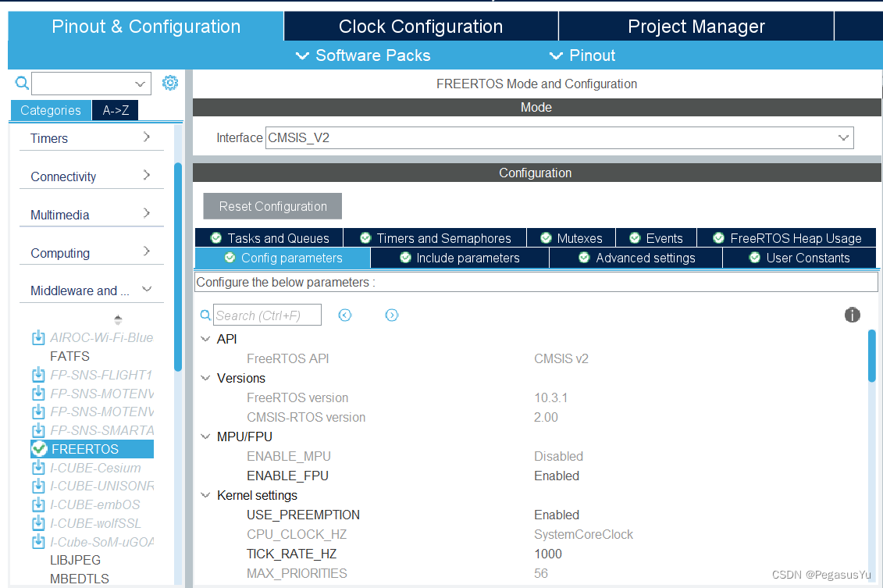Switch to the Clock Configuration tab
This screenshot has height=588, width=883.
pyautogui.click(x=421, y=27)
